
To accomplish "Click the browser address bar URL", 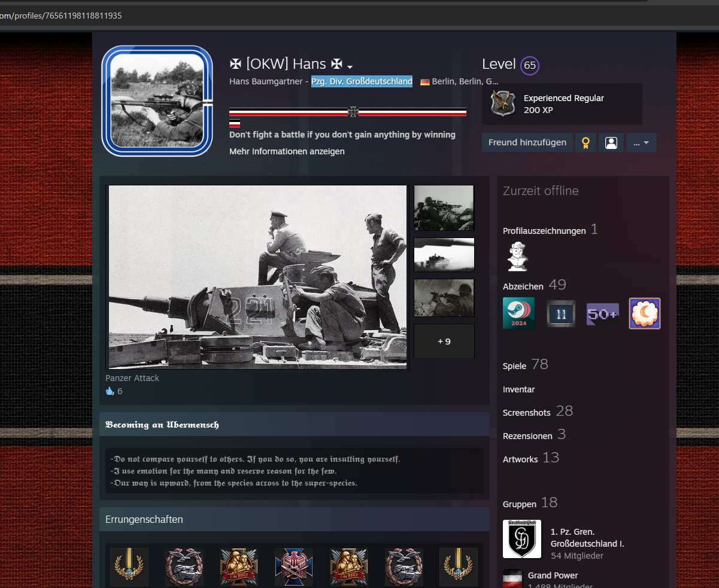I will pos(61,16).
